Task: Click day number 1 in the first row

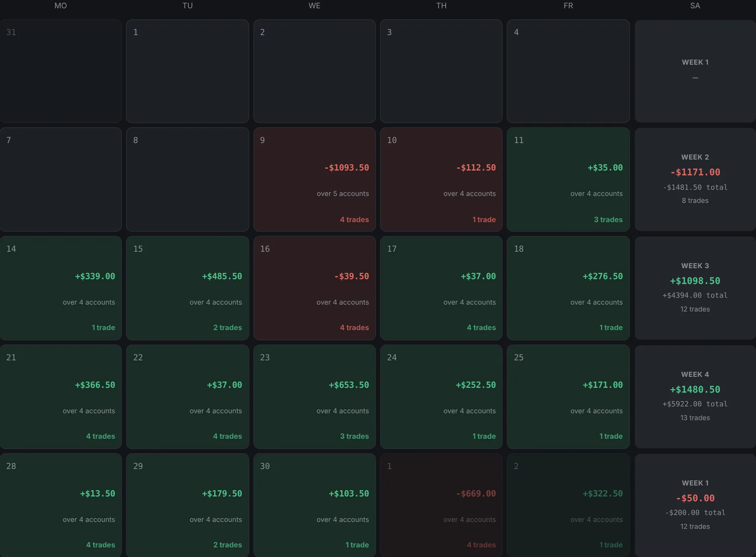Action: click(x=136, y=32)
